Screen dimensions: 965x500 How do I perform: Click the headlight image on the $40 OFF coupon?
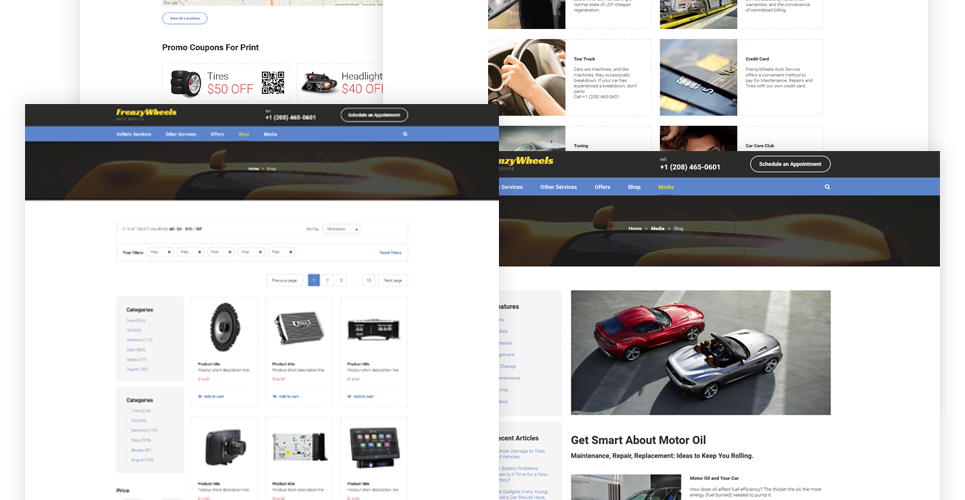click(x=319, y=83)
